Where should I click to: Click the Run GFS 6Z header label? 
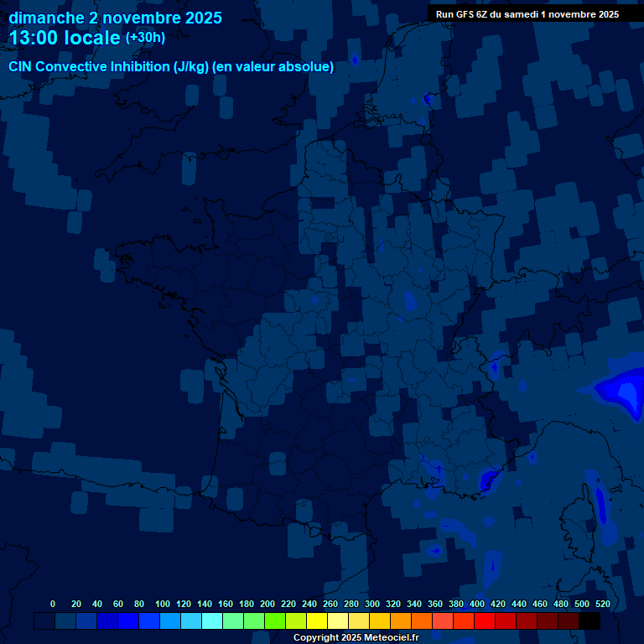tap(527, 14)
